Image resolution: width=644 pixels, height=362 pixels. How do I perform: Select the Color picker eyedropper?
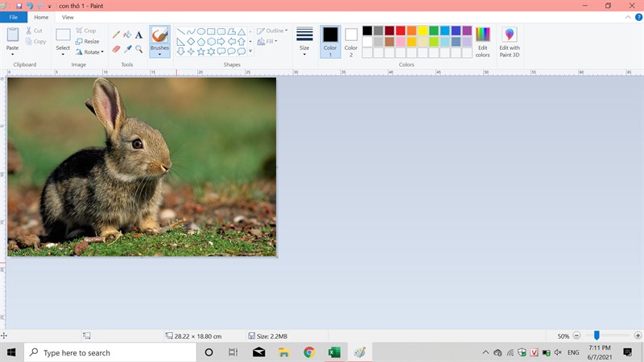tap(127, 49)
